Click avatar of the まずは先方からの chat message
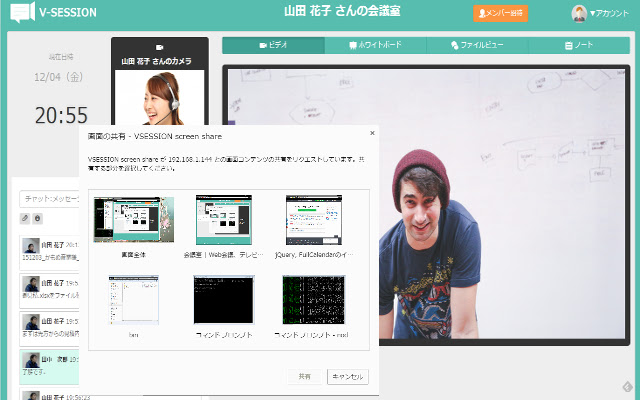This screenshot has width=640, height=400. [31, 322]
